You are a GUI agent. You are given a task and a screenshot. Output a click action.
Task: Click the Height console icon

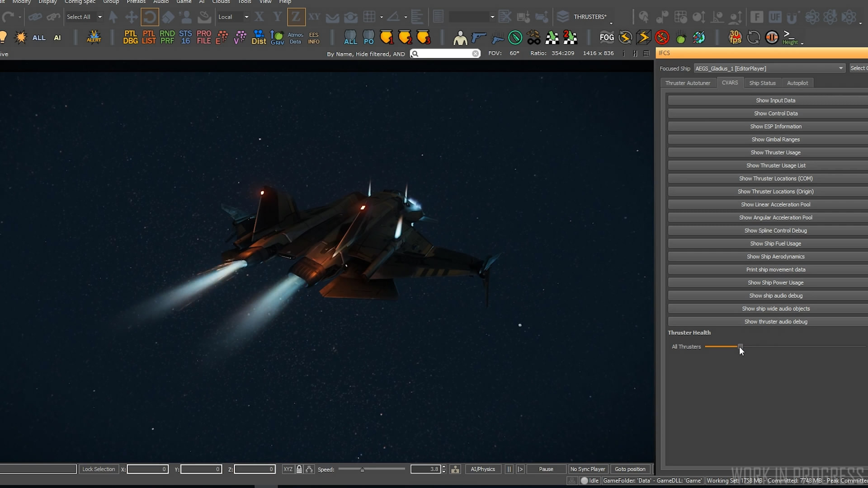[x=790, y=38]
